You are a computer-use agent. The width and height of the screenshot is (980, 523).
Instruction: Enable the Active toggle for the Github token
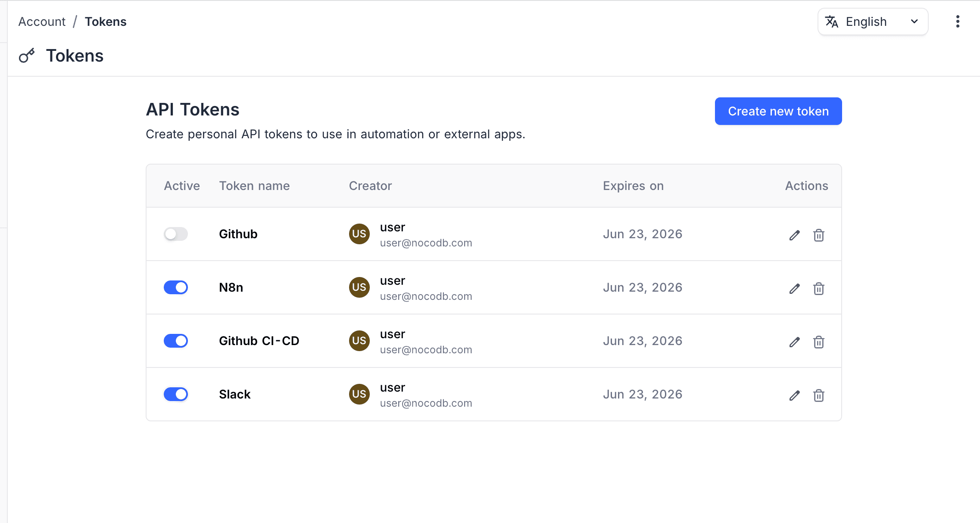point(175,234)
